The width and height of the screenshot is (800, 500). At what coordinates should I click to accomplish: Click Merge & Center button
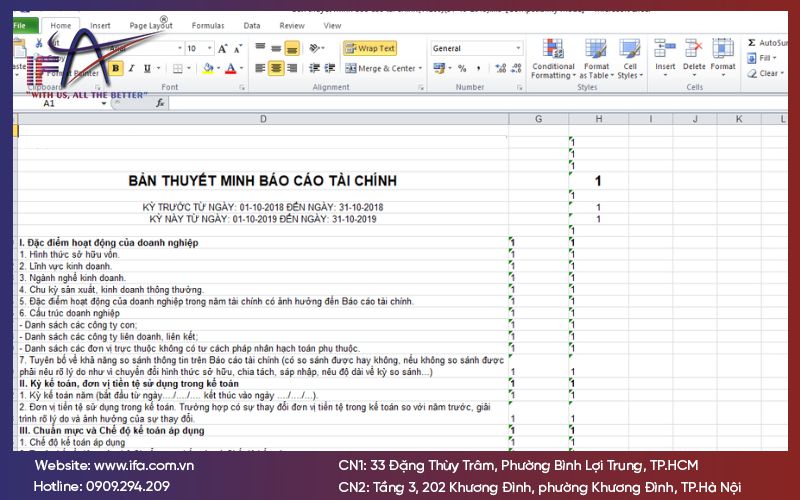380,68
